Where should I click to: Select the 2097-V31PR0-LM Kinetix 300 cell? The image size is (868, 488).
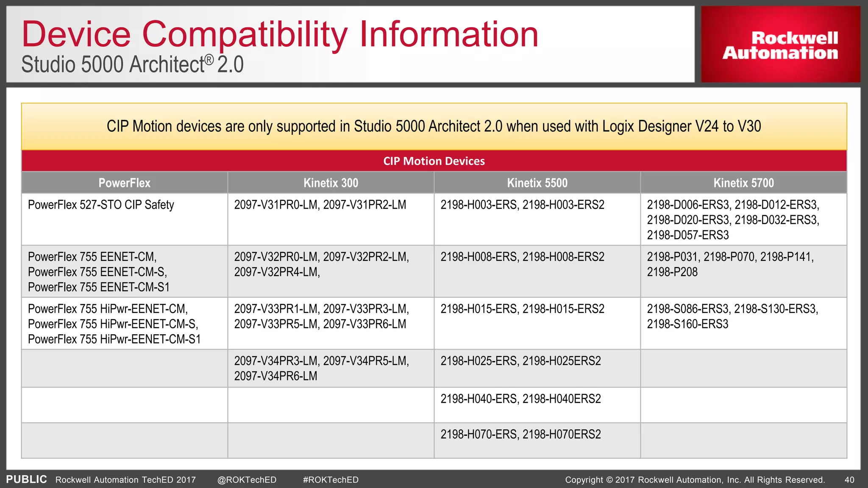click(x=320, y=205)
